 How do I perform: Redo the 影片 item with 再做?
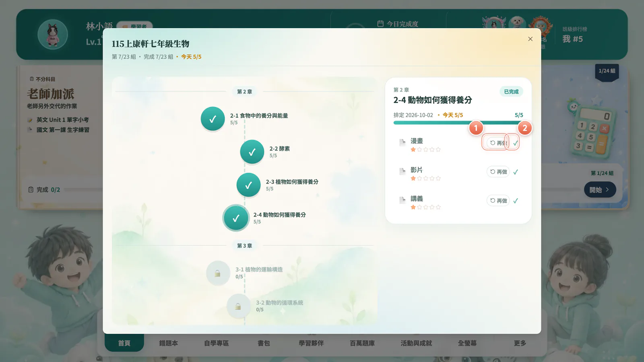coord(498,172)
